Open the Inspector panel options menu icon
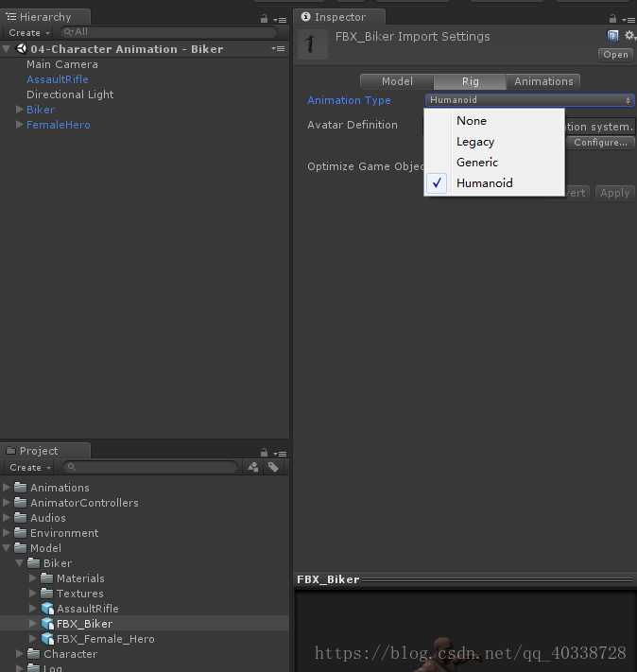The height and width of the screenshot is (672, 637). click(628, 20)
